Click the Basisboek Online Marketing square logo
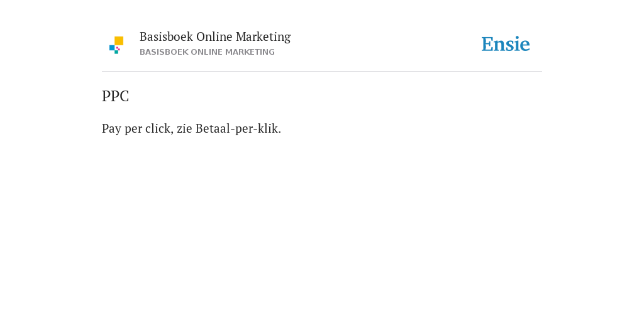 (116, 45)
